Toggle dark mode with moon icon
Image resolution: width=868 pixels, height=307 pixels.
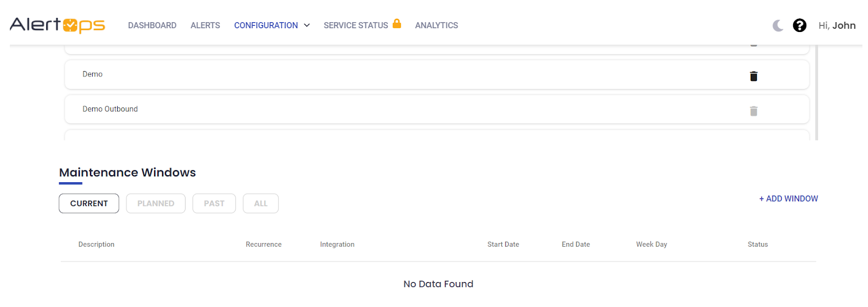point(778,25)
